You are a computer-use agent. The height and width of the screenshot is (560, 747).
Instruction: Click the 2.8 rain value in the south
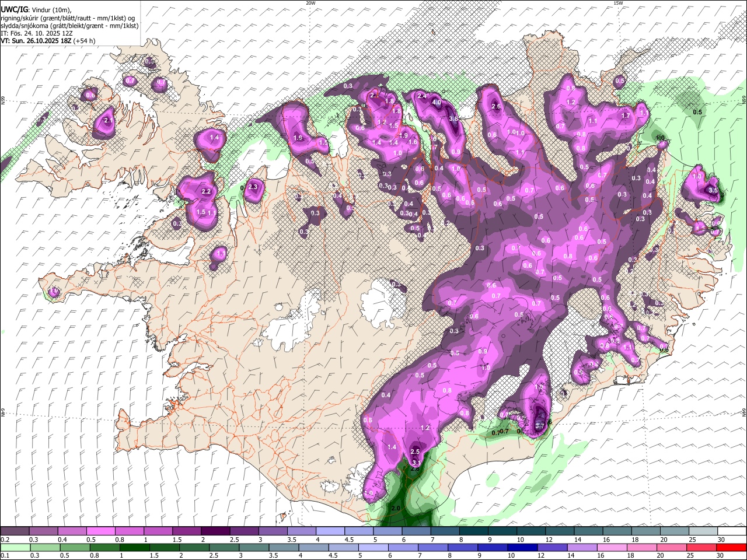click(x=415, y=468)
